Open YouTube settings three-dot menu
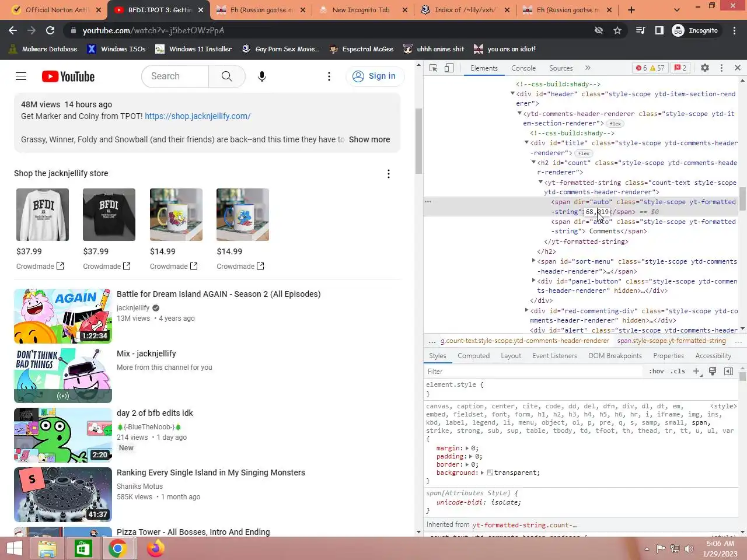This screenshot has height=560, width=747. point(329,76)
